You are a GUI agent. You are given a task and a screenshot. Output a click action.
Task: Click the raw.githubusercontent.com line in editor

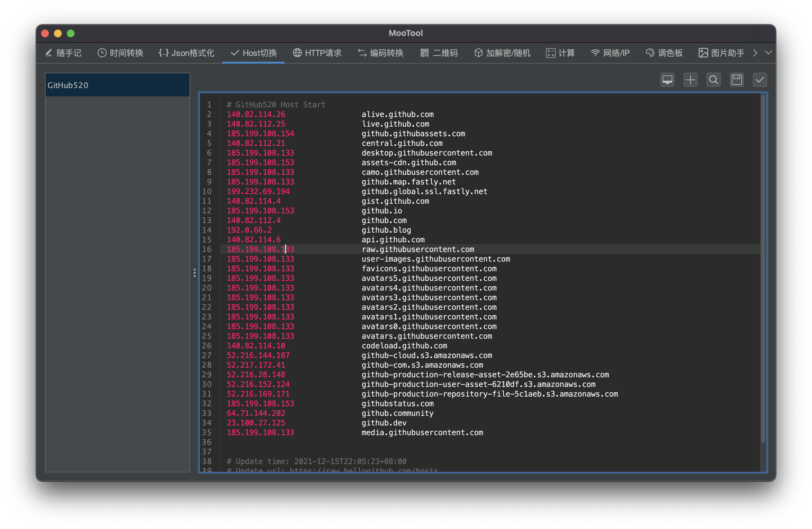(x=418, y=249)
